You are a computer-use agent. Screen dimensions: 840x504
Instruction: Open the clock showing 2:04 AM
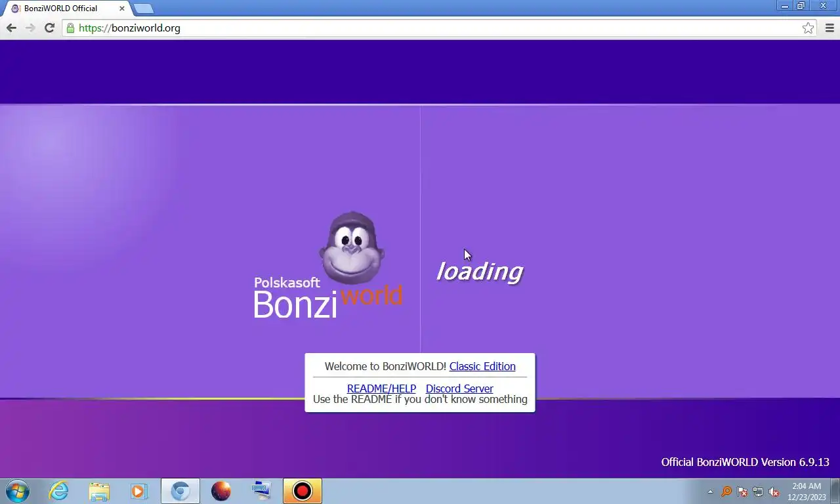(807, 492)
